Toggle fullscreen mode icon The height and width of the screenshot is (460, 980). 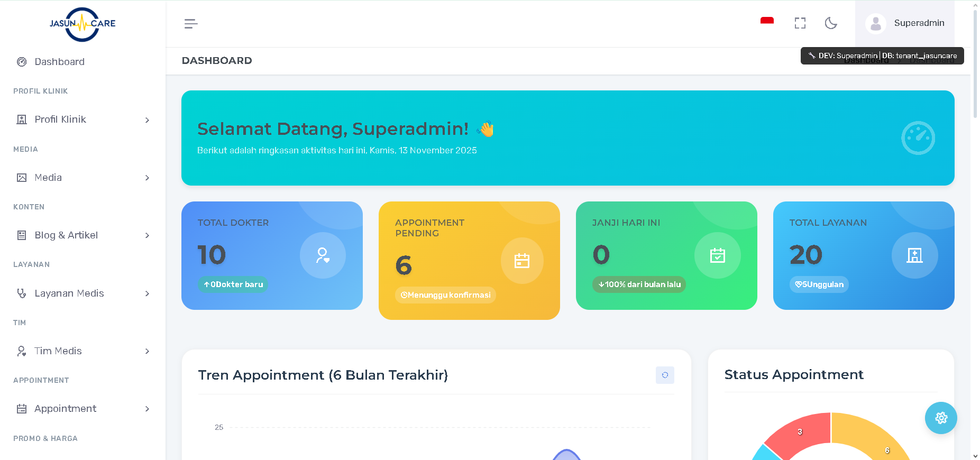pyautogui.click(x=800, y=23)
